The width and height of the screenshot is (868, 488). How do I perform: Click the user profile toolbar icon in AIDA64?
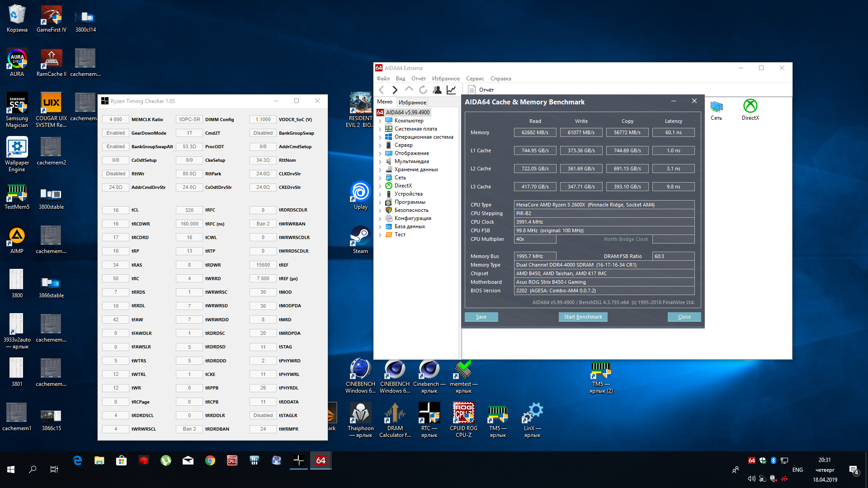click(x=437, y=90)
